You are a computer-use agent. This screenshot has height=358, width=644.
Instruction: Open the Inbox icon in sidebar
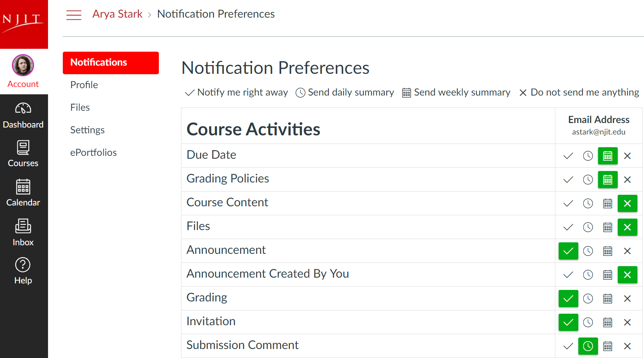(x=23, y=226)
